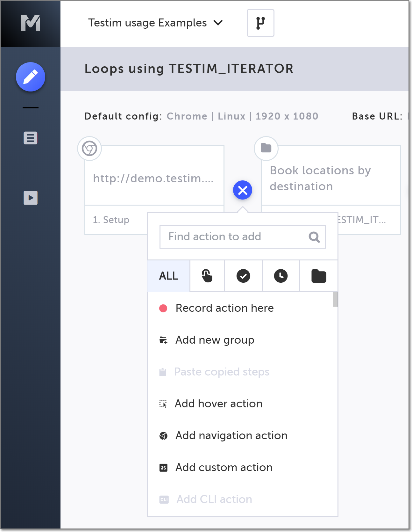Click the navigation action Chrome icon
The image size is (412, 532).
163,436
